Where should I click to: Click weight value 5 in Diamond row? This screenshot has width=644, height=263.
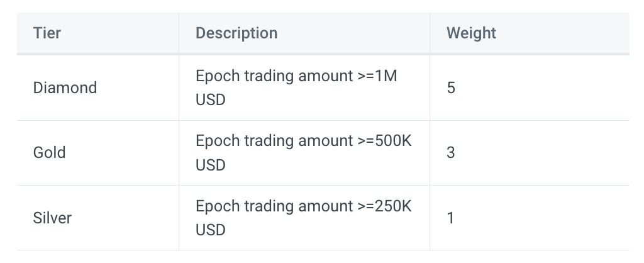(x=451, y=87)
